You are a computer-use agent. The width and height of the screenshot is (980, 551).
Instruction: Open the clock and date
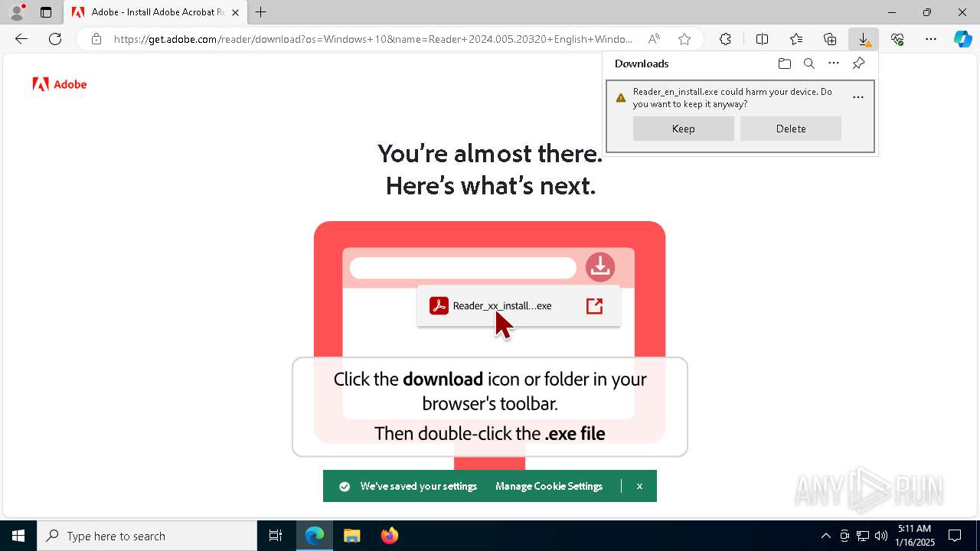916,536
